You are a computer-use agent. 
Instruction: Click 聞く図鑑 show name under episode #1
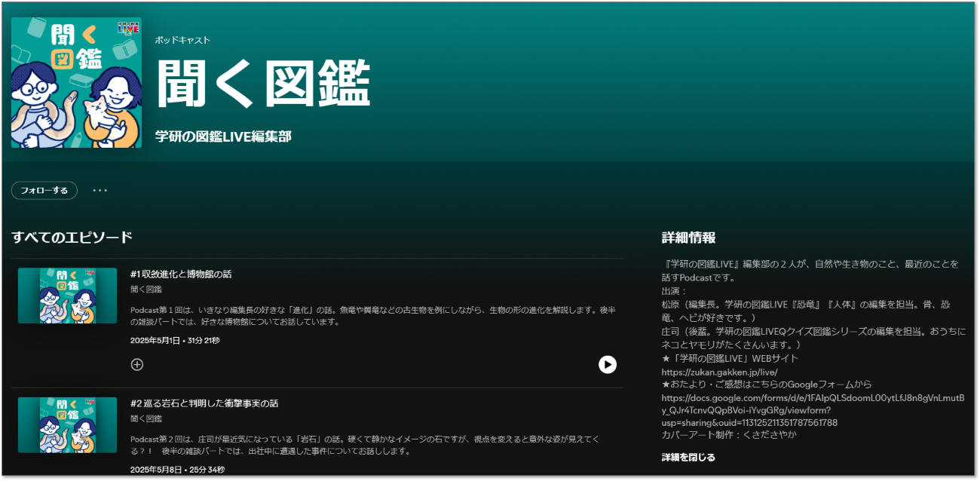pos(146,290)
